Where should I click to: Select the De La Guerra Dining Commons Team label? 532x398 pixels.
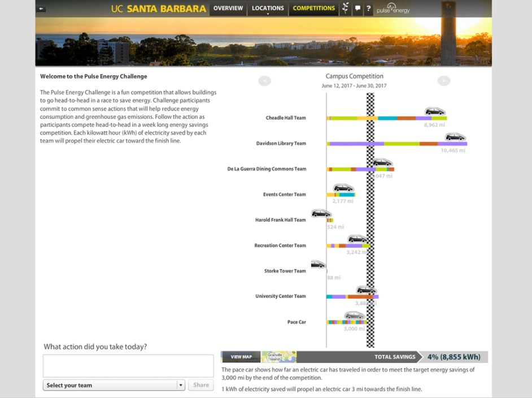267,169
